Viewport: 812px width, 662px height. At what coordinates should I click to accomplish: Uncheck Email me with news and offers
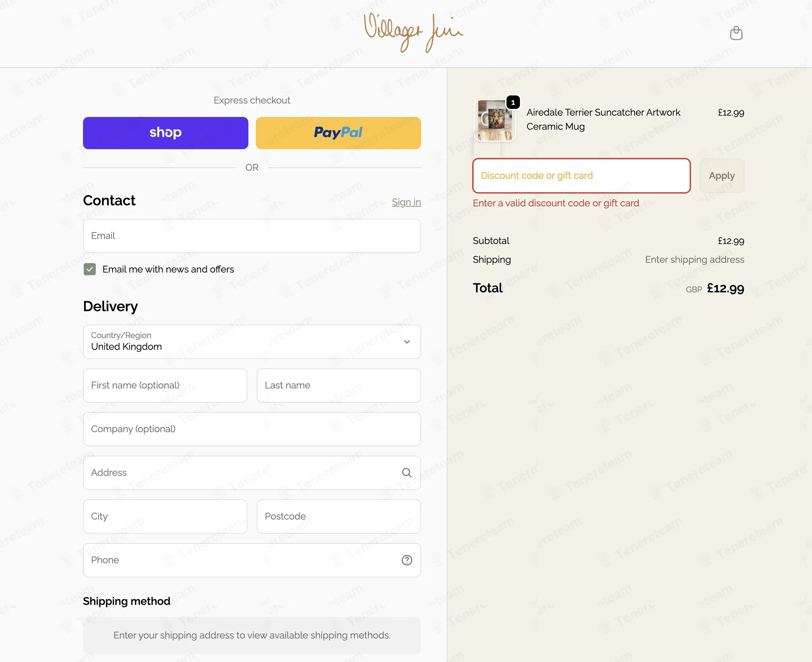point(90,269)
